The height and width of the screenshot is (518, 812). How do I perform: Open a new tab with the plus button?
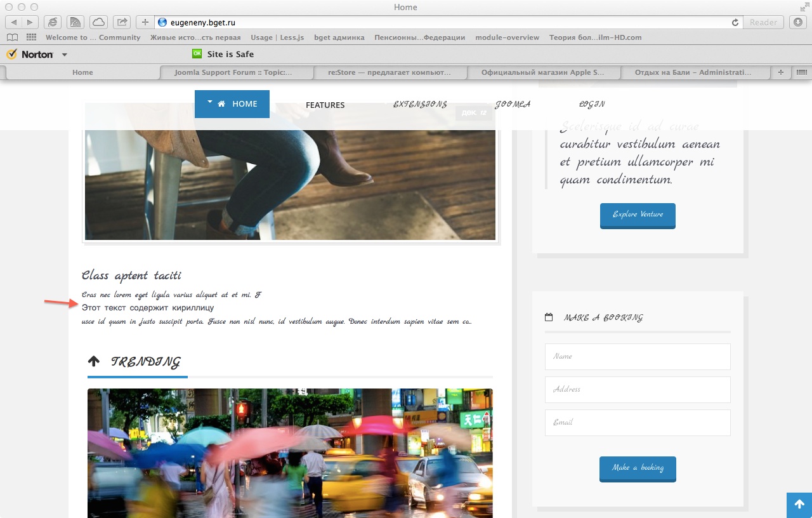[780, 72]
